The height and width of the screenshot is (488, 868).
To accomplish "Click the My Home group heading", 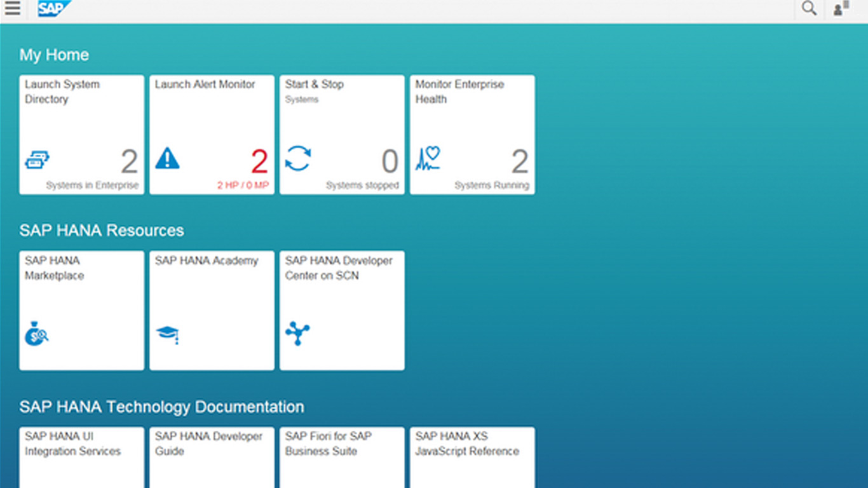I will pos(54,55).
